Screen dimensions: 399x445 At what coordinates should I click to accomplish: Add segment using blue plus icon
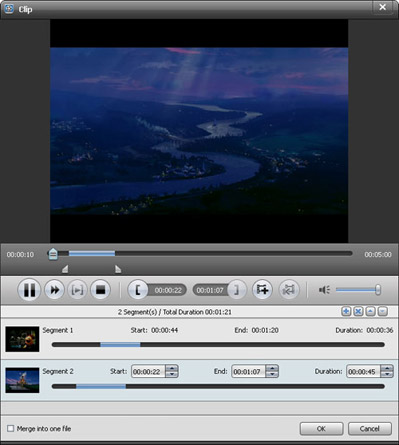346,311
